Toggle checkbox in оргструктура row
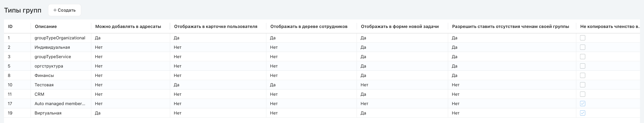644x123 pixels. (583, 66)
